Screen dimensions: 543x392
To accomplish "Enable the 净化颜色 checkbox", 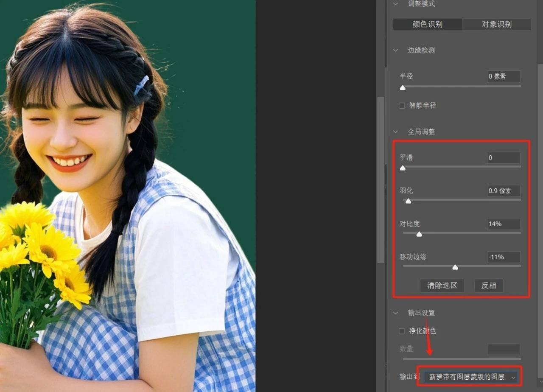I will click(402, 331).
